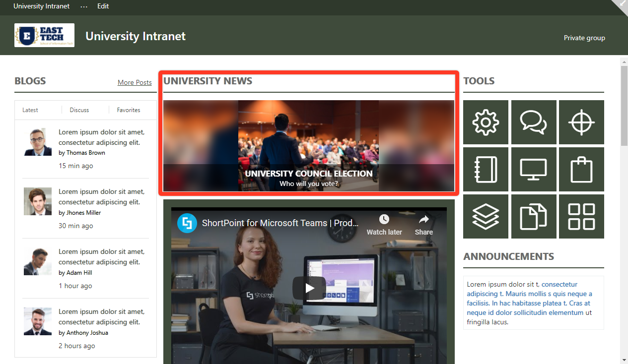Open the notebook tool tile
Image resolution: width=628 pixels, height=364 pixels.
click(x=486, y=169)
